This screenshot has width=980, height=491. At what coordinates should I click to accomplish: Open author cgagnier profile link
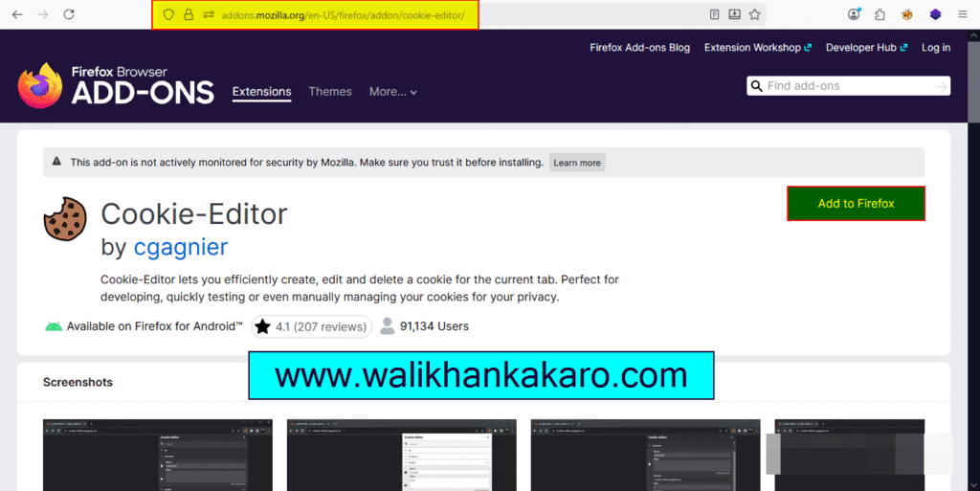click(181, 247)
